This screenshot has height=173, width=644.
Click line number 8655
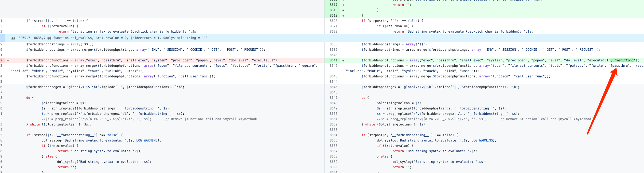coord(333,140)
